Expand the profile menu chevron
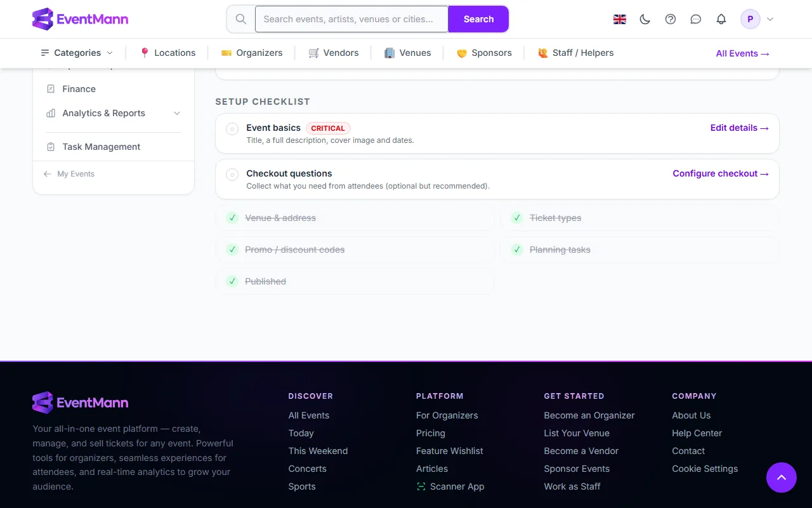The image size is (812, 508). click(x=770, y=19)
